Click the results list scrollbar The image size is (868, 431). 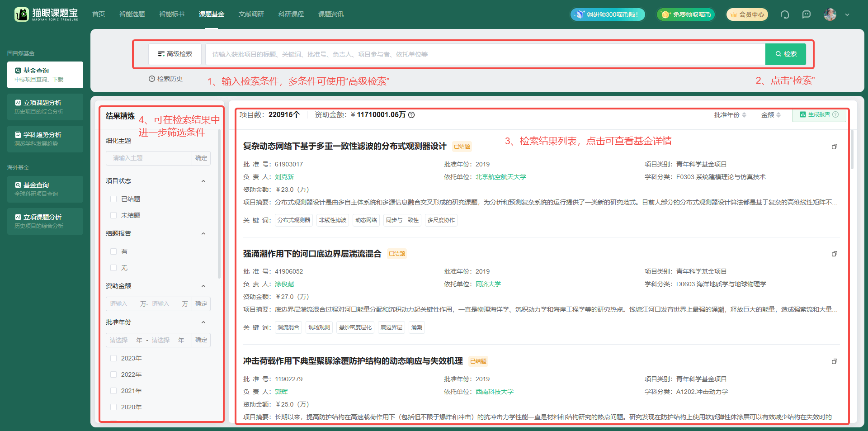coord(852,149)
